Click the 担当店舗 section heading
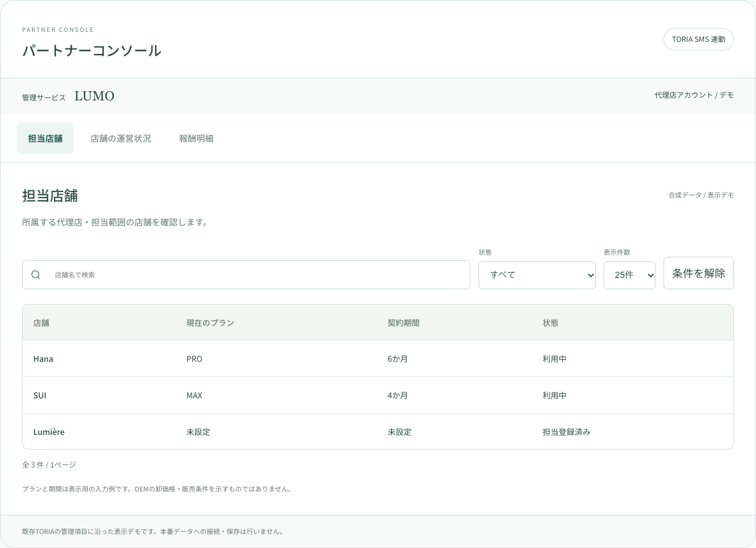 [x=50, y=196]
